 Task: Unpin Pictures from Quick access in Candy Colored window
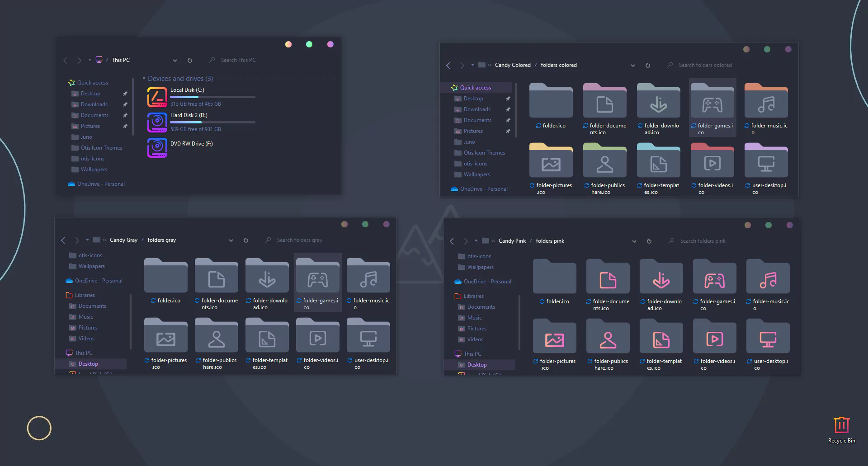click(x=508, y=131)
